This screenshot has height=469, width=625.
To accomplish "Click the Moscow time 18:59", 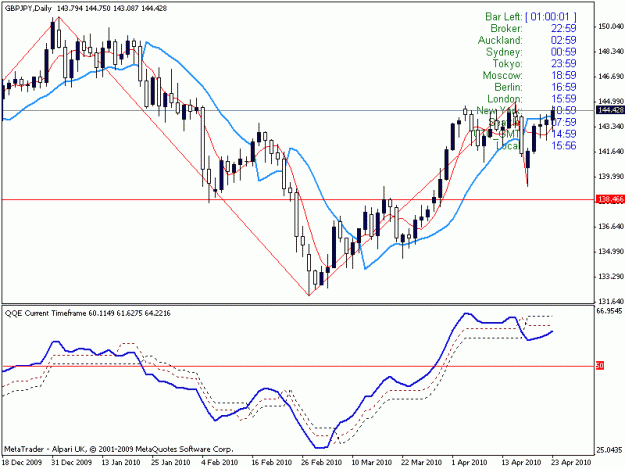I will coord(564,75).
